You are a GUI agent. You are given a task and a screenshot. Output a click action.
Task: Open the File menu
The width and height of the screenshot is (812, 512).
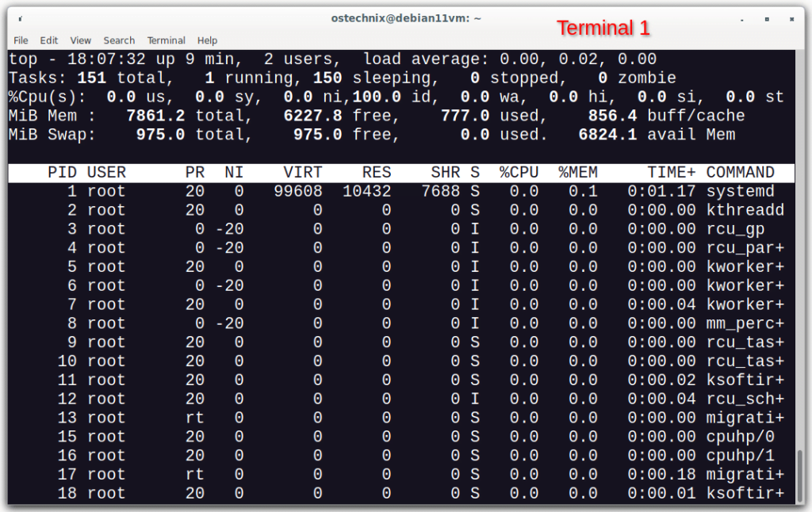pyautogui.click(x=21, y=40)
